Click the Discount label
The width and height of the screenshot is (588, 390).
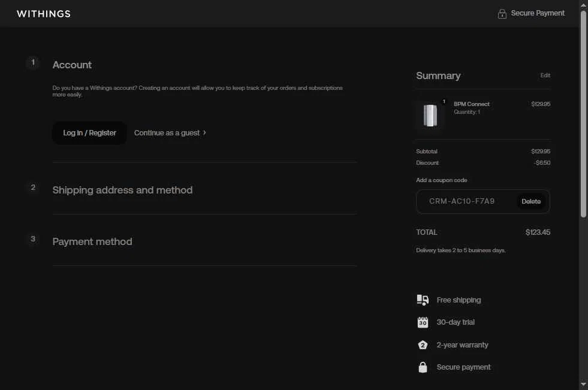point(427,163)
